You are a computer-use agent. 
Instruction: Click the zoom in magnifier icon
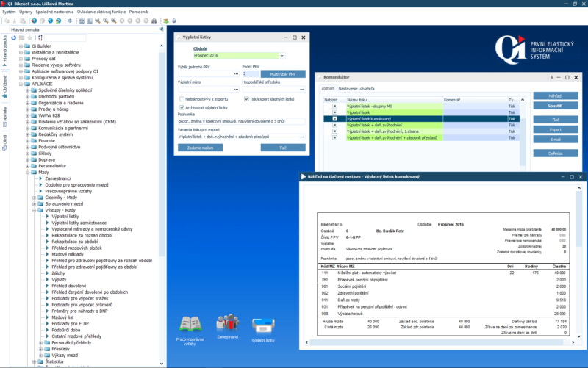point(114,21)
